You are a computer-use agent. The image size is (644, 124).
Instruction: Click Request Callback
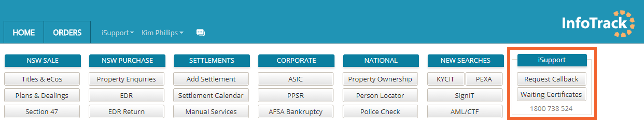[x=552, y=79]
